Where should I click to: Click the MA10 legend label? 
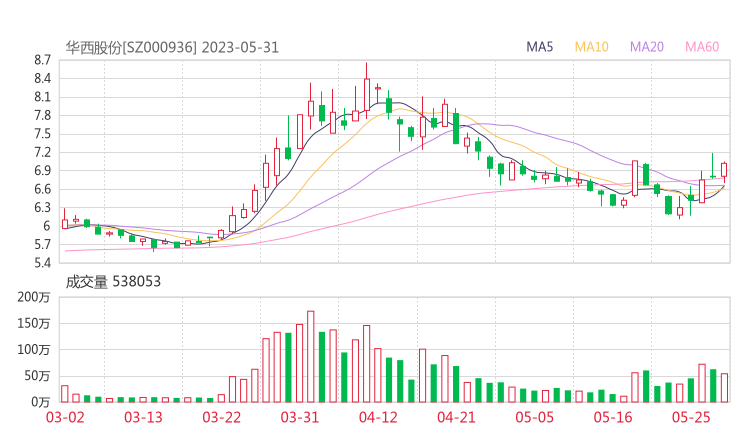591,47
